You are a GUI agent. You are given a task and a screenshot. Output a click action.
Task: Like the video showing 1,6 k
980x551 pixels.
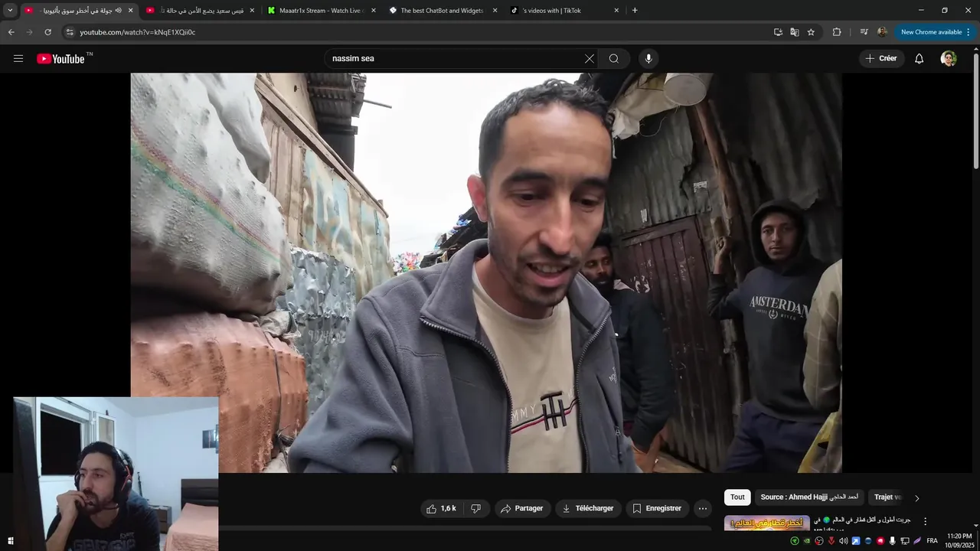coord(441,508)
